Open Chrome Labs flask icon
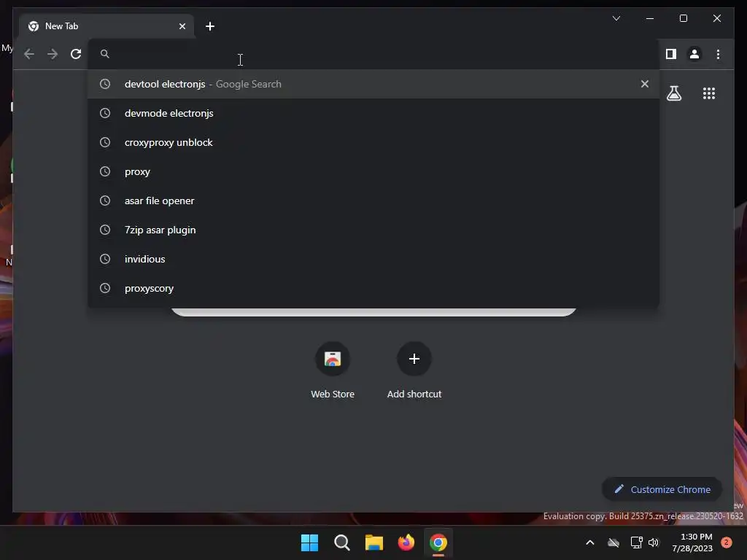 (673, 93)
